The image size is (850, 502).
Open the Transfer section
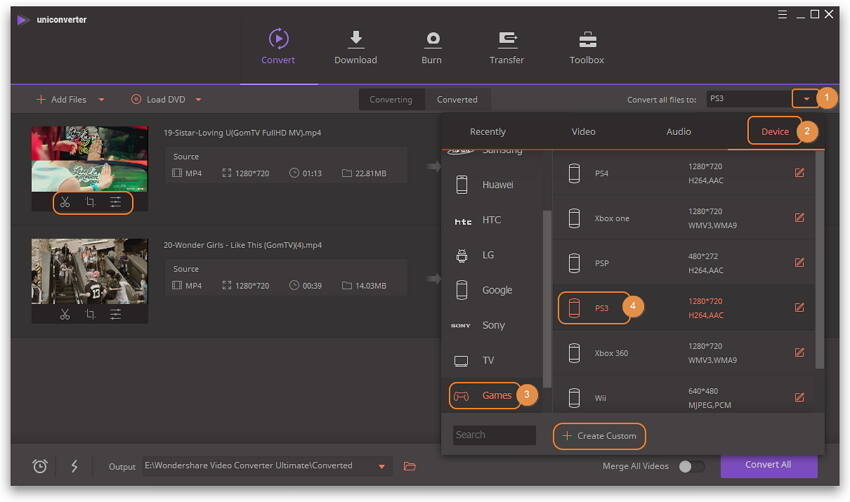pyautogui.click(x=506, y=47)
